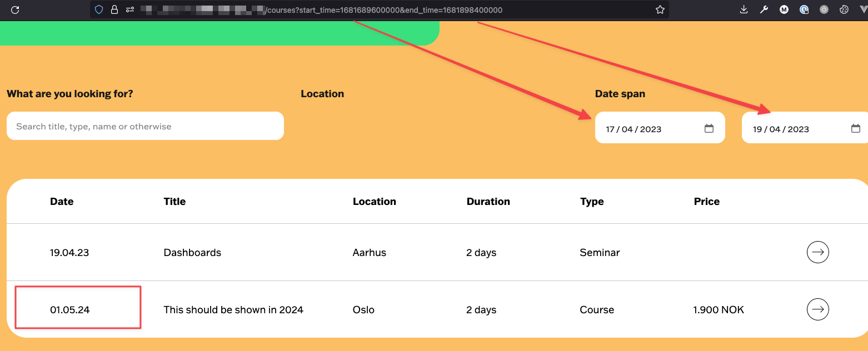The height and width of the screenshot is (351, 868).
Task: Toggle tracking protection shield
Action: [99, 9]
